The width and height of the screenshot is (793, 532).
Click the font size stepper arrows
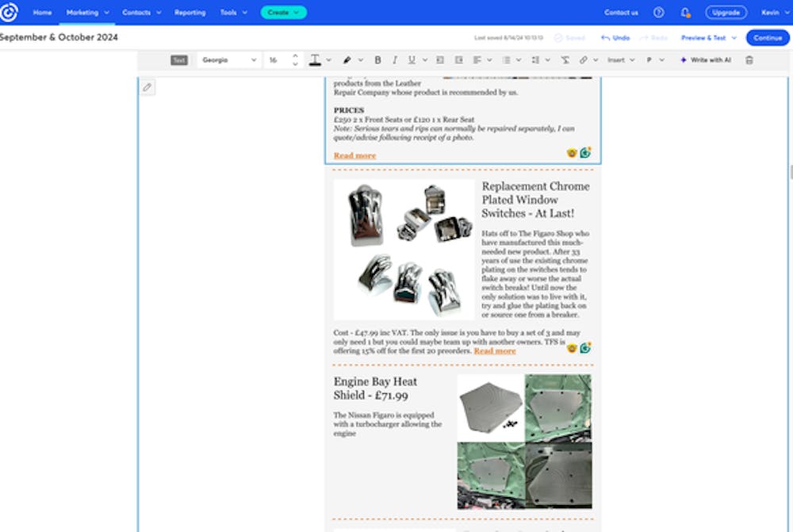pyautogui.click(x=295, y=60)
